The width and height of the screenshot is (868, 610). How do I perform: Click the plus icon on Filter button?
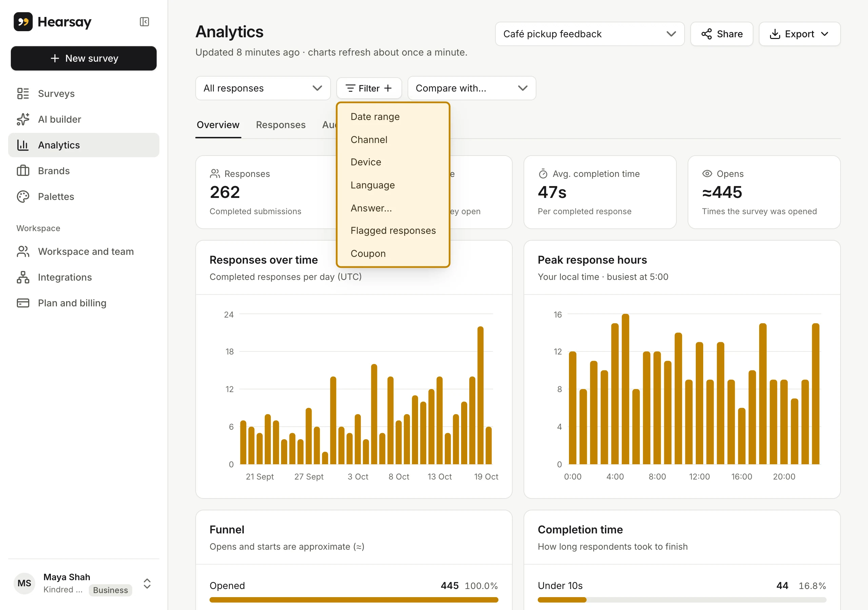pyautogui.click(x=388, y=88)
